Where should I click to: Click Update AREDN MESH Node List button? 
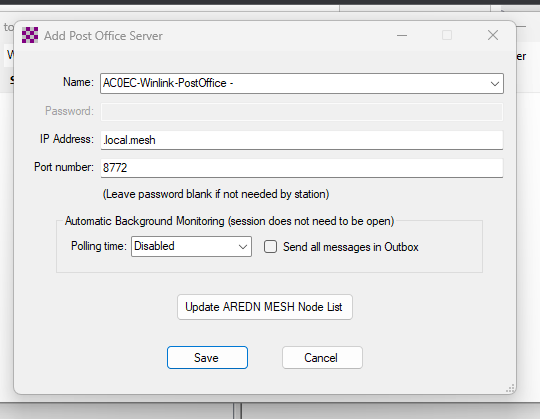[265, 307]
